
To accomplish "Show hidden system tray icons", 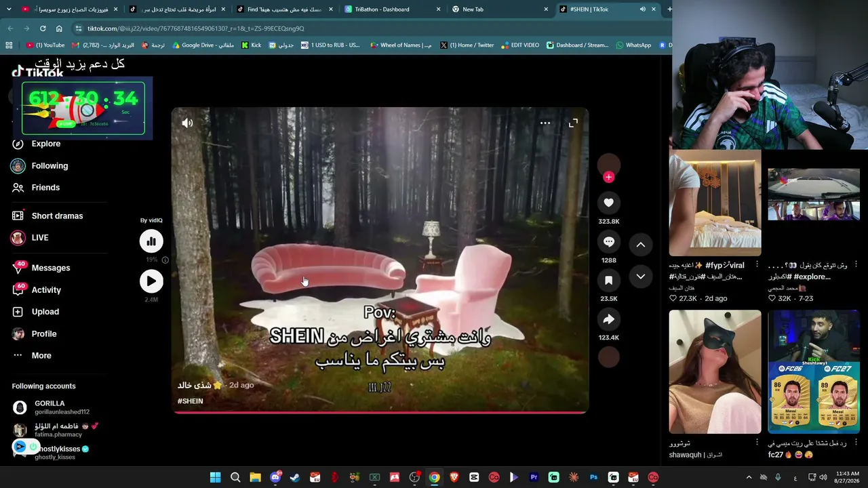I will click(749, 477).
